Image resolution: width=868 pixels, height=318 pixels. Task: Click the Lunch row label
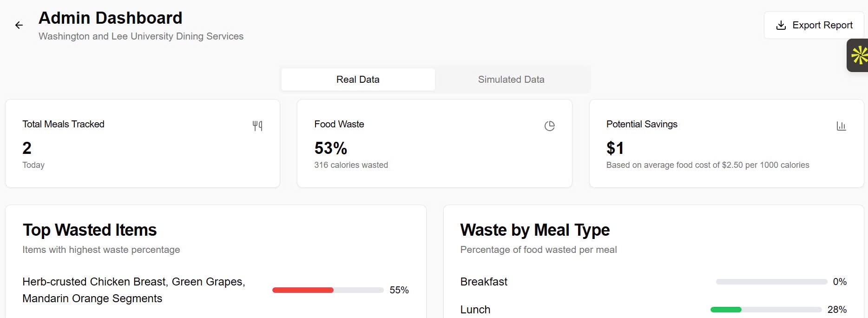coord(475,310)
